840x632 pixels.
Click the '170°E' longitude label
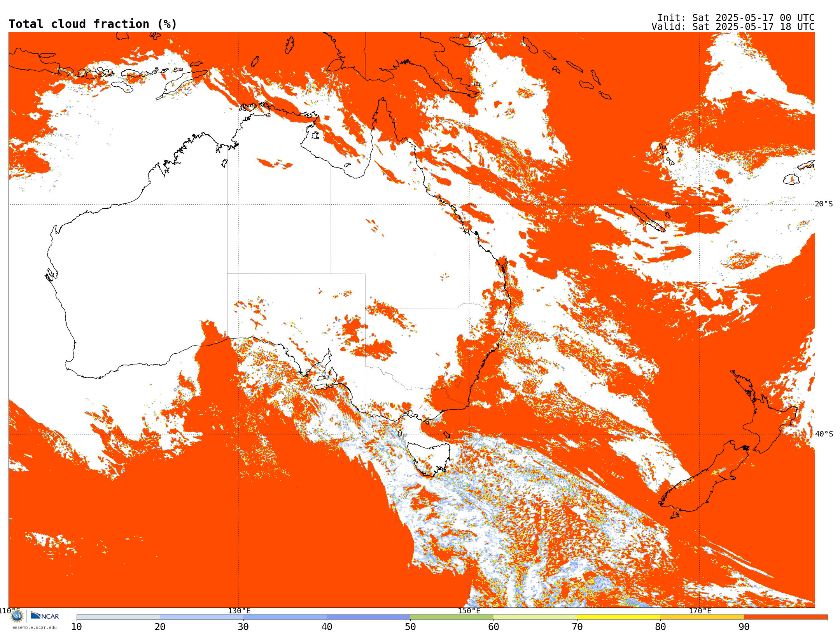click(700, 611)
